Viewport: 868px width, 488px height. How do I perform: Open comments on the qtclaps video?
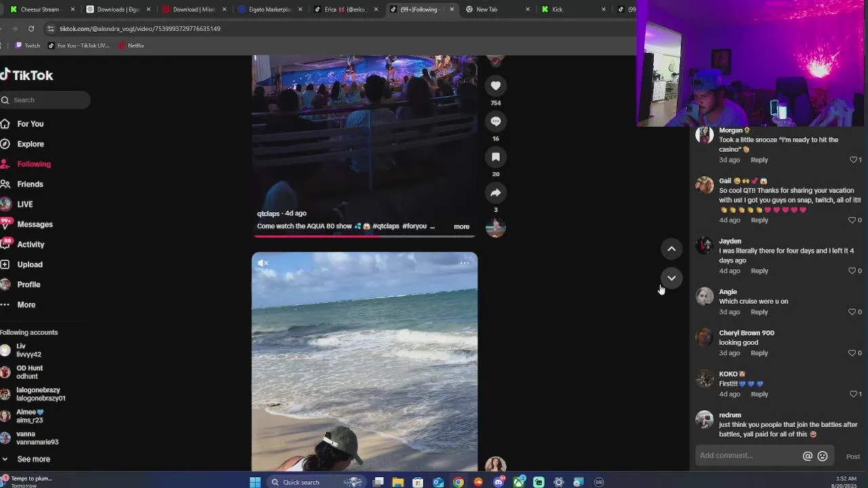[x=496, y=121]
